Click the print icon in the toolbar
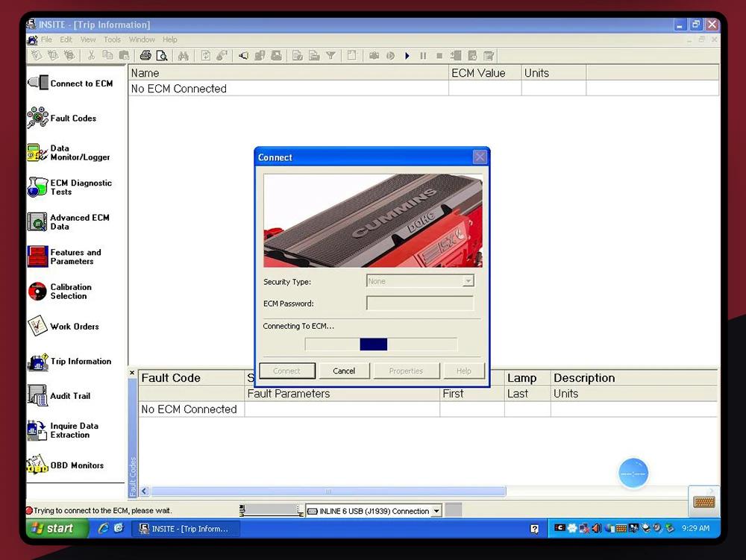This screenshot has height=560, width=746. point(145,56)
